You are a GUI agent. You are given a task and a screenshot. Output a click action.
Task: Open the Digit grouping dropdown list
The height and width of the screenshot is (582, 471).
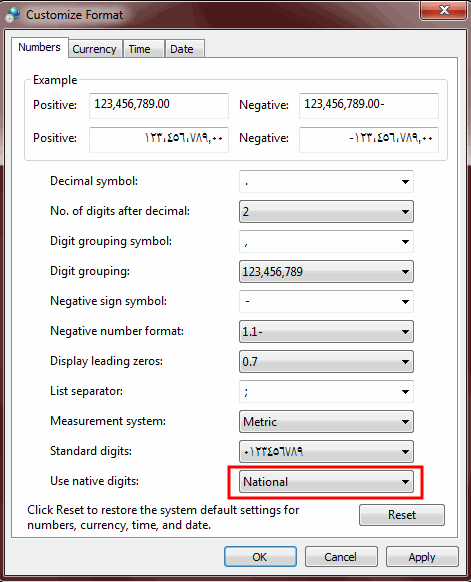pyautogui.click(x=326, y=272)
